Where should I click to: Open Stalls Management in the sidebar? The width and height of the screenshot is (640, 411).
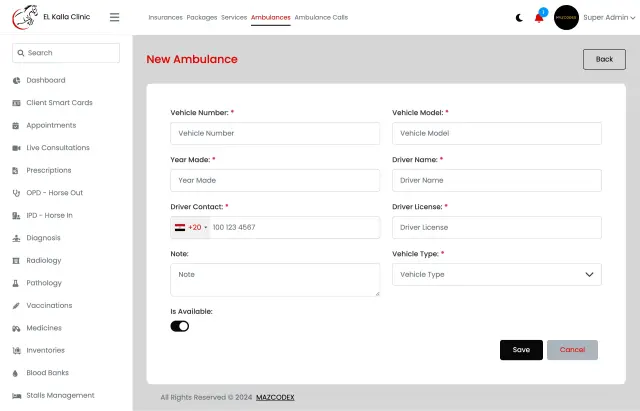tap(60, 395)
